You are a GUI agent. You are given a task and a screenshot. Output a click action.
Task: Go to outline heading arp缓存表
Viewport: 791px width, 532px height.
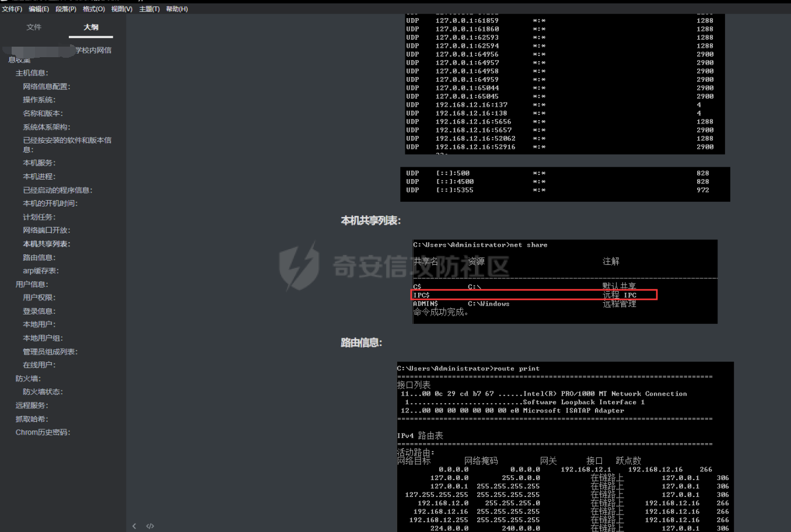click(41, 271)
